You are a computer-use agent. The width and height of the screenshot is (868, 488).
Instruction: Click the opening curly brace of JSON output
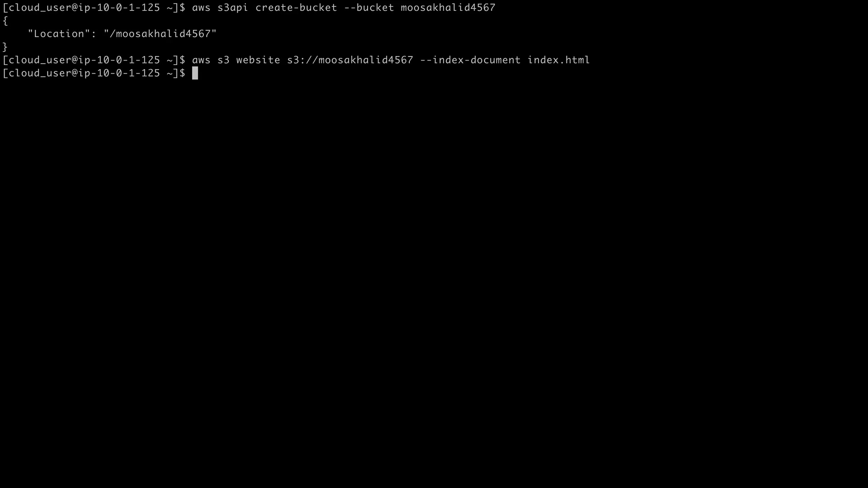(x=5, y=21)
